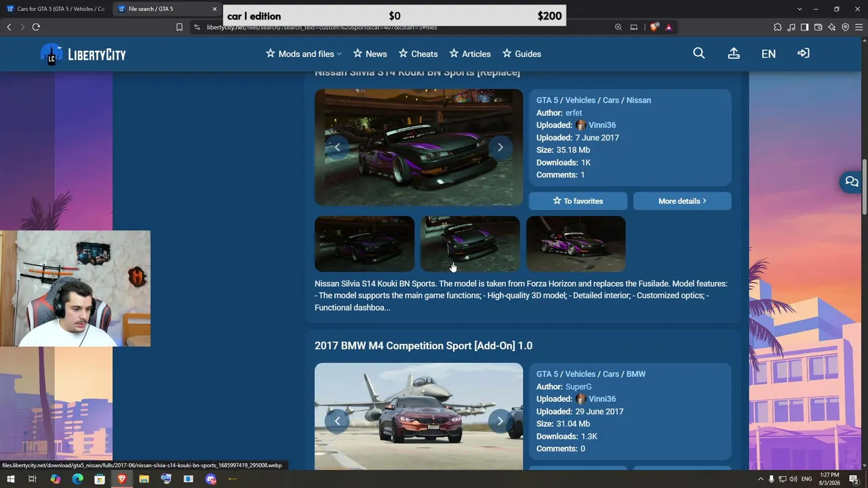Click the Brave Shields lion icon

tap(654, 27)
